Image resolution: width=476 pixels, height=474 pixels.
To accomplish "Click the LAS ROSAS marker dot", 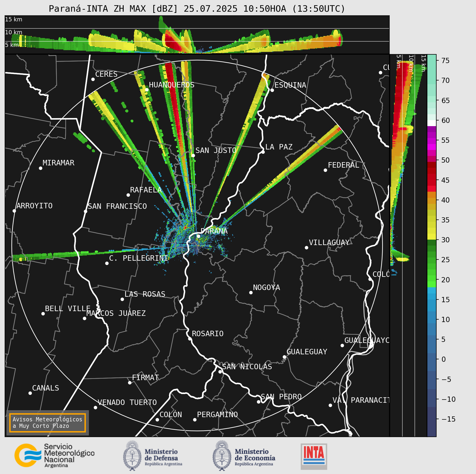I will [x=122, y=299].
